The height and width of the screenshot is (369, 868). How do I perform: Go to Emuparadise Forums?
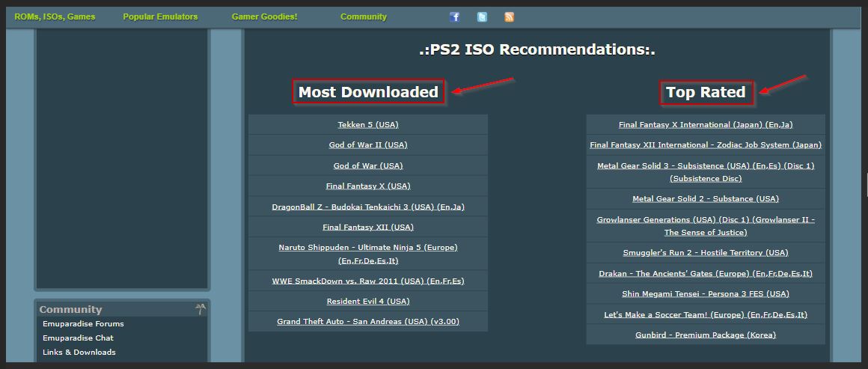click(83, 323)
